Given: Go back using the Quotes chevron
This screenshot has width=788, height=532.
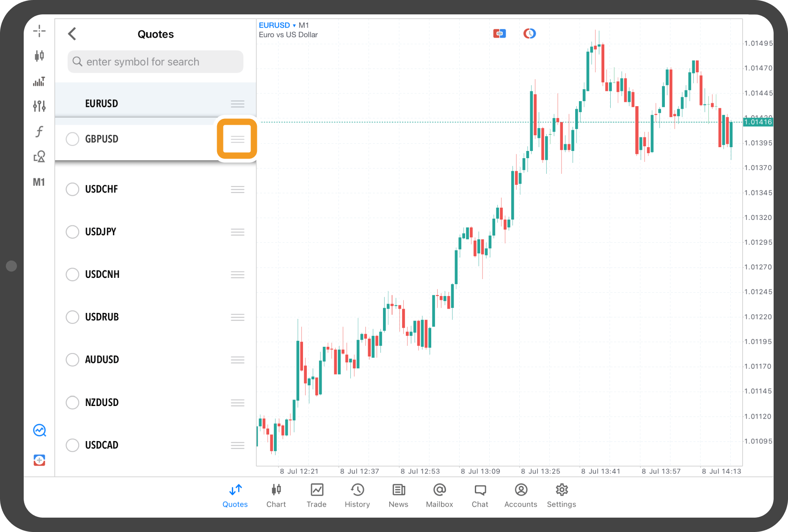Looking at the screenshot, I should [72, 34].
